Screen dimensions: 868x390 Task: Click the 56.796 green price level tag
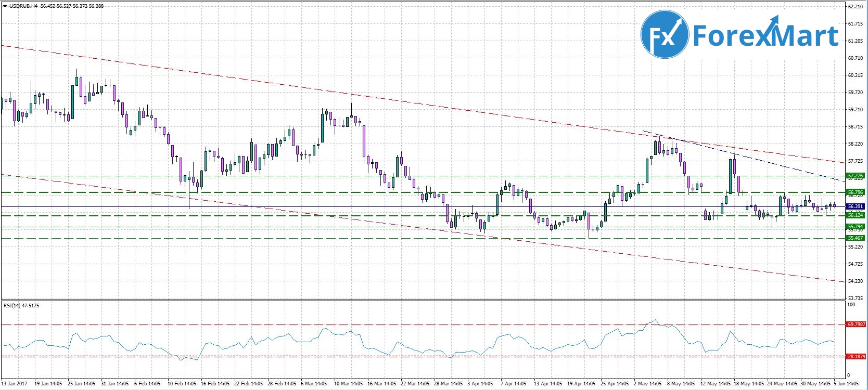point(856,192)
